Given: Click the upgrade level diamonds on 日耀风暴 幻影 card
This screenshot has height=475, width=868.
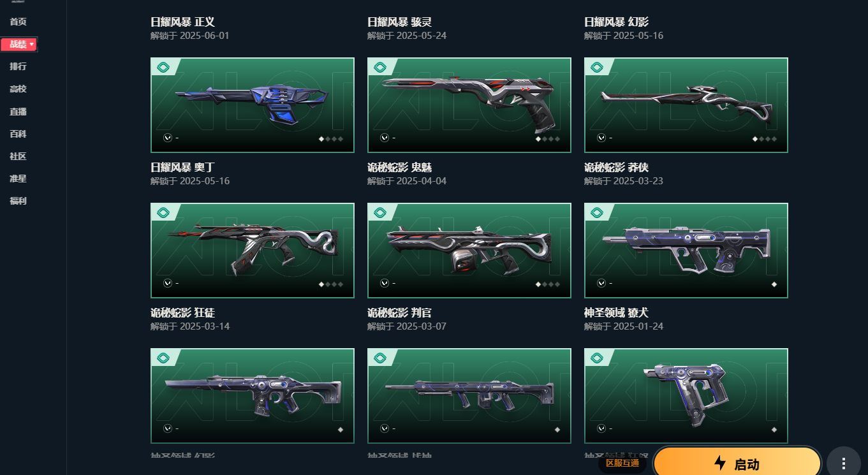Looking at the screenshot, I should pos(765,139).
